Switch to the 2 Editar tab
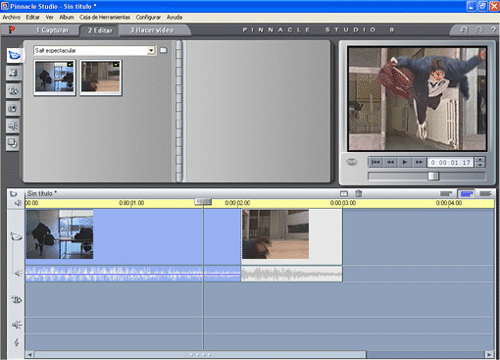 point(100,31)
